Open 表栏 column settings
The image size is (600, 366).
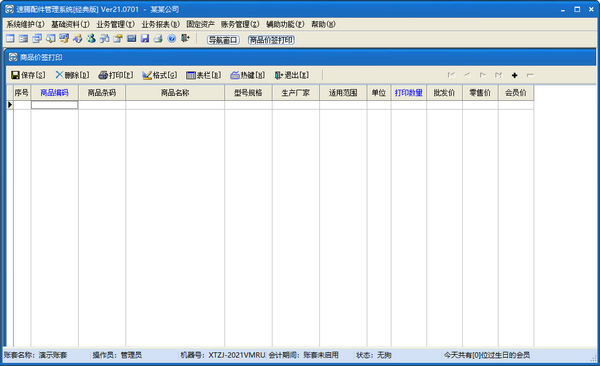204,75
